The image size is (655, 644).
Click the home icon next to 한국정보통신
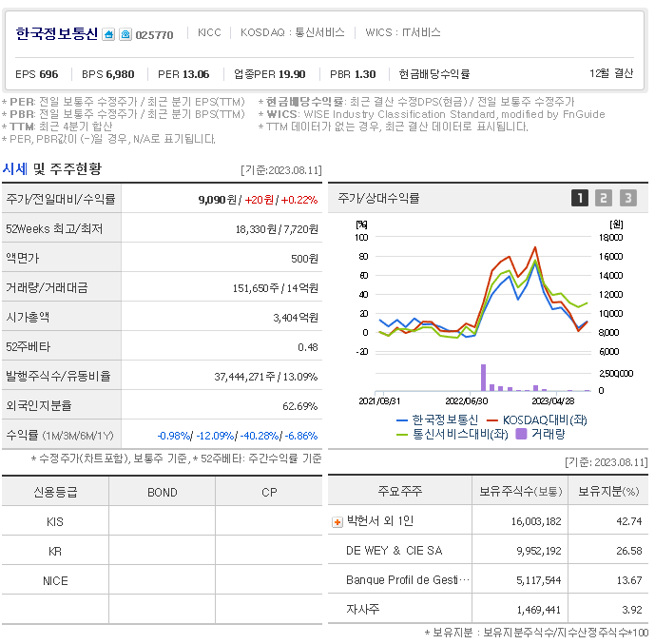coord(108,34)
